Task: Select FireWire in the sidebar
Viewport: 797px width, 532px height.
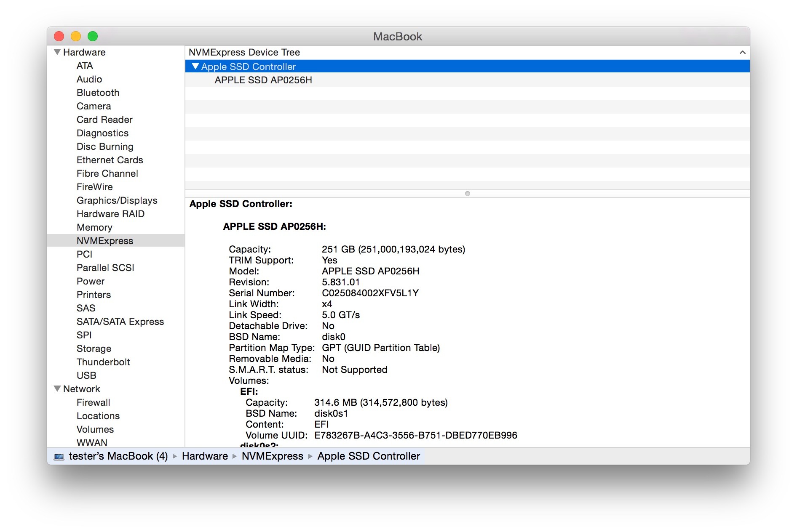Action: point(95,187)
